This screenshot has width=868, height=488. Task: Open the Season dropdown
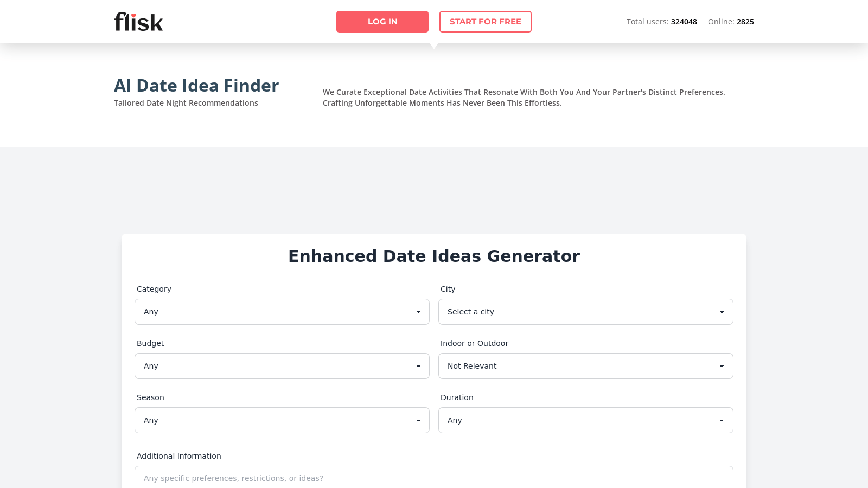(x=282, y=420)
